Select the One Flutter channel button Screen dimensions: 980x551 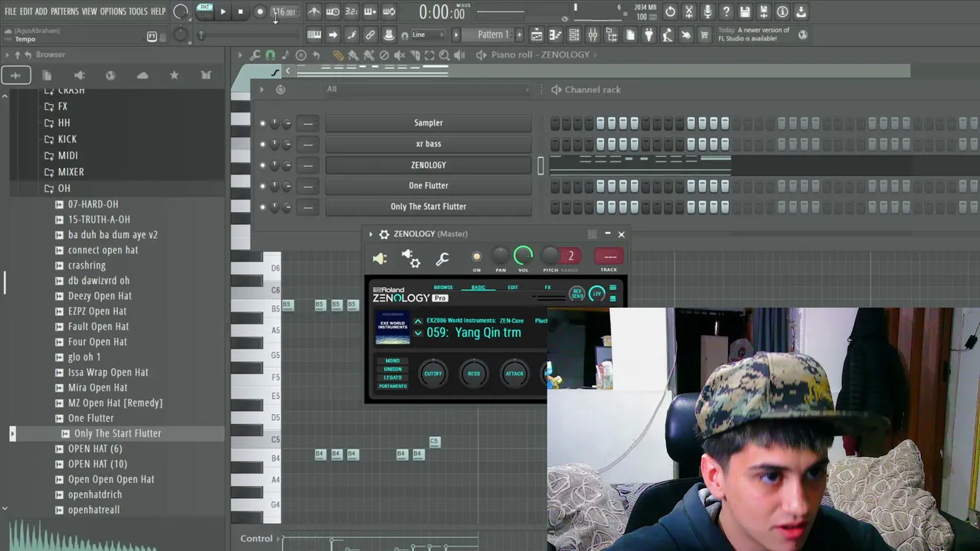coord(428,185)
